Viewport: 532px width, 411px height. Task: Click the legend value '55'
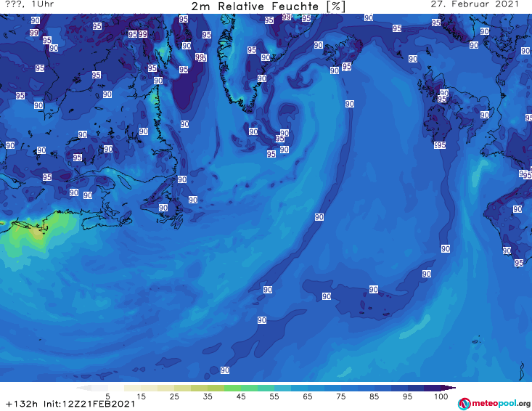click(274, 396)
